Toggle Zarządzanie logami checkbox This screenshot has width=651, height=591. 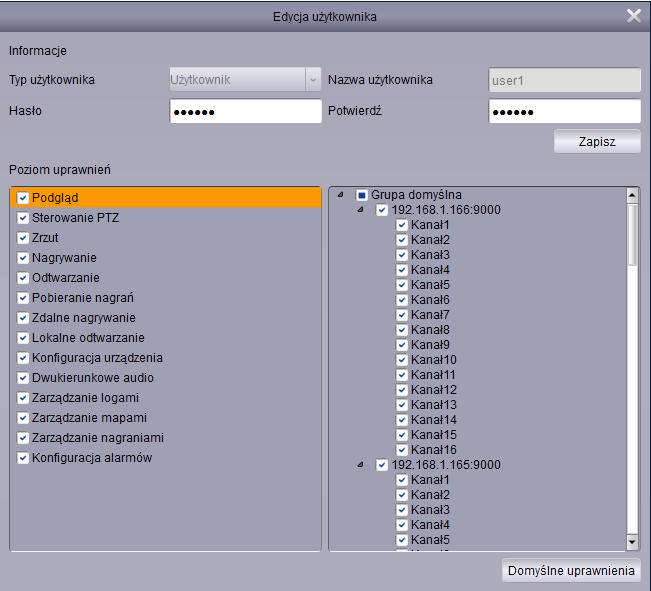pyautogui.click(x=22, y=397)
